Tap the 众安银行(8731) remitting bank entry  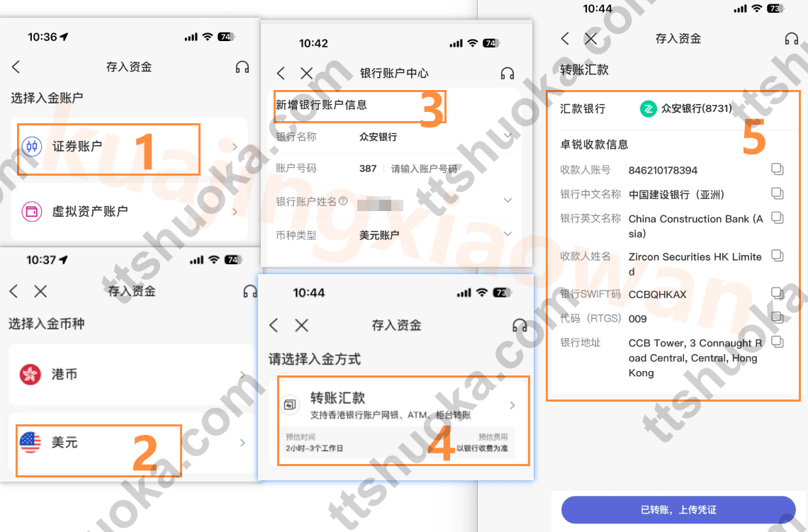pyautogui.click(x=686, y=108)
